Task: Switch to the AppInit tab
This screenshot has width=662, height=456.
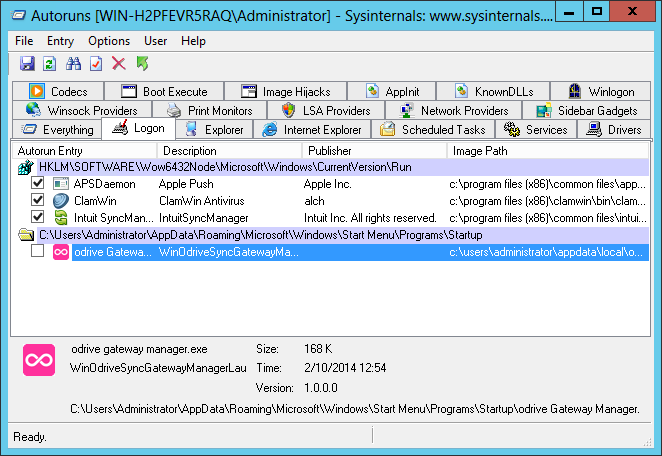Action: pyautogui.click(x=392, y=91)
